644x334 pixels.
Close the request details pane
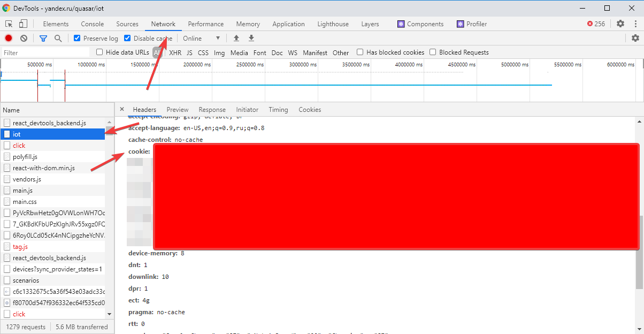[122, 109]
